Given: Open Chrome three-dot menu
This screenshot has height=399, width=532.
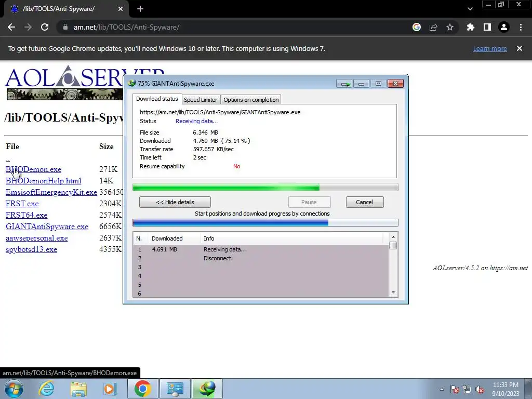Looking at the screenshot, I should [x=521, y=27].
